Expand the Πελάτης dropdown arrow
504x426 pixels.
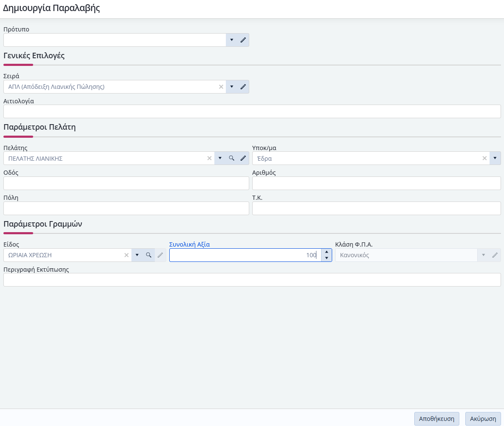tap(220, 158)
